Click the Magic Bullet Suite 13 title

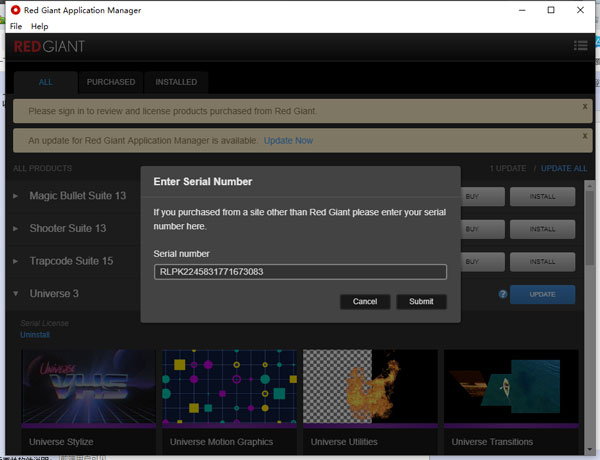point(78,196)
